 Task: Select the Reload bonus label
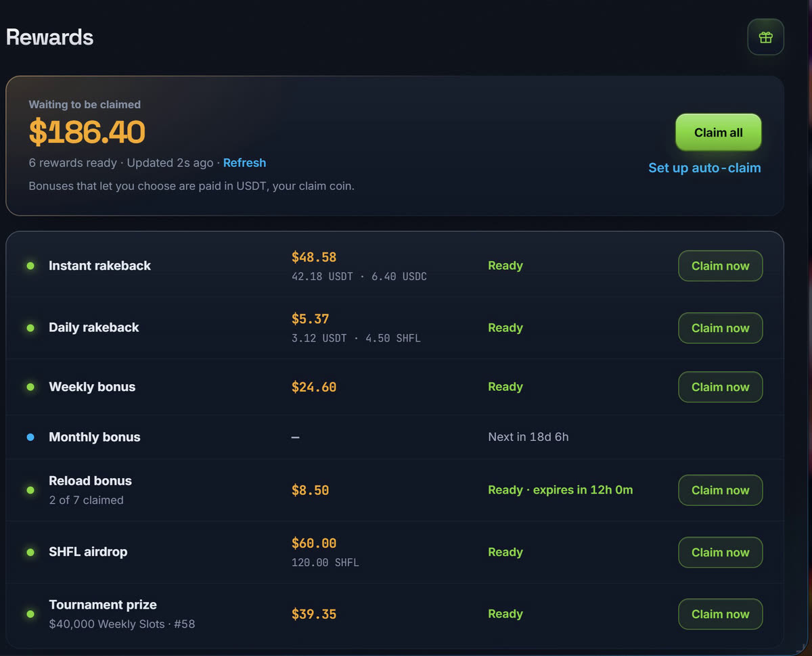pyautogui.click(x=90, y=481)
